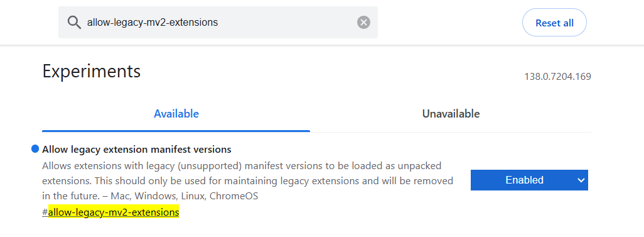The height and width of the screenshot is (237, 644).
Task: Click the 'allow-legacy-mv2-extensions' text in the search box
Action: coord(153,22)
